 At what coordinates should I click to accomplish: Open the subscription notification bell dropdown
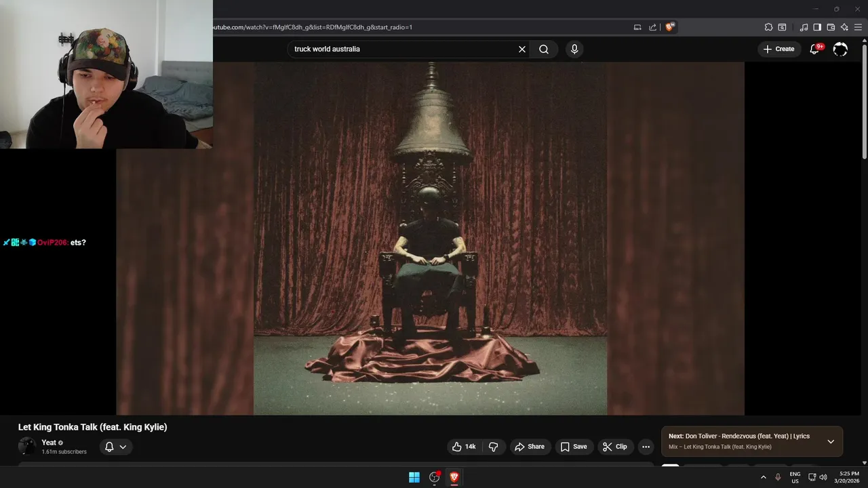click(x=115, y=447)
